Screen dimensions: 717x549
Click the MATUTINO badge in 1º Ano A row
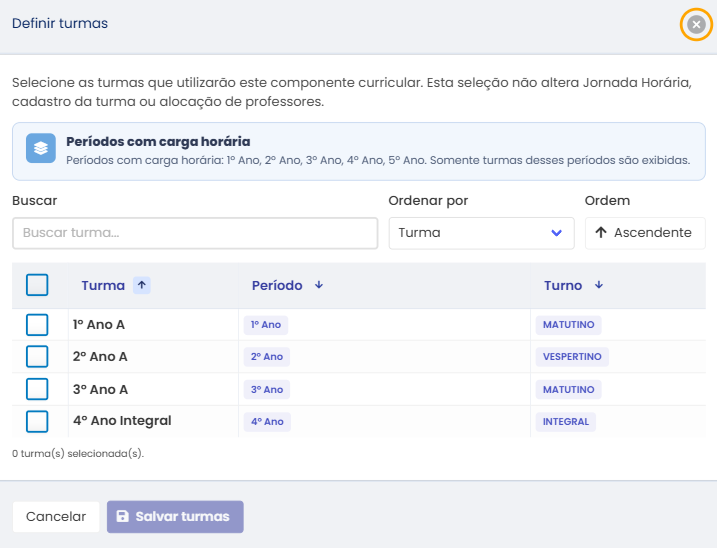pos(568,325)
